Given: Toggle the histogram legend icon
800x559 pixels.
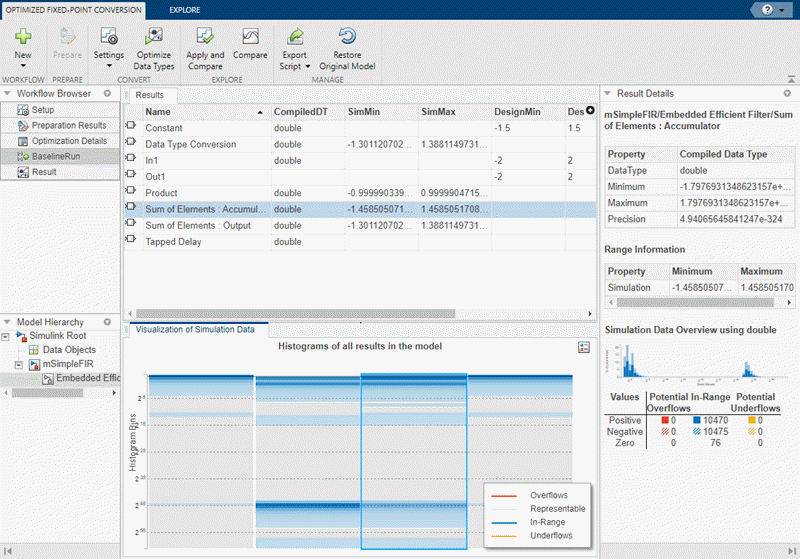Looking at the screenshot, I should [x=584, y=347].
